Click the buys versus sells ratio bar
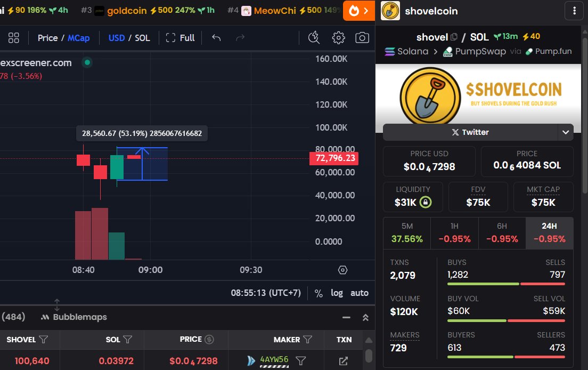 tap(506, 284)
